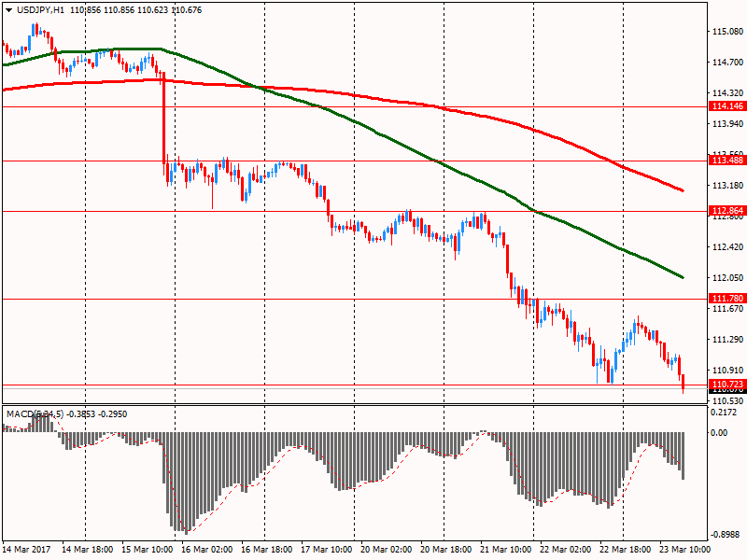The image size is (747, 560).
Task: Open the chart menu triangle beside USDJPY
Action: tap(8, 10)
